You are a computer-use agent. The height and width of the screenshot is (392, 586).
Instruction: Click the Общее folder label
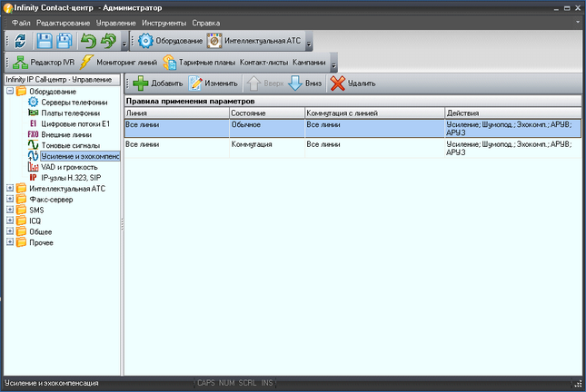(41, 231)
